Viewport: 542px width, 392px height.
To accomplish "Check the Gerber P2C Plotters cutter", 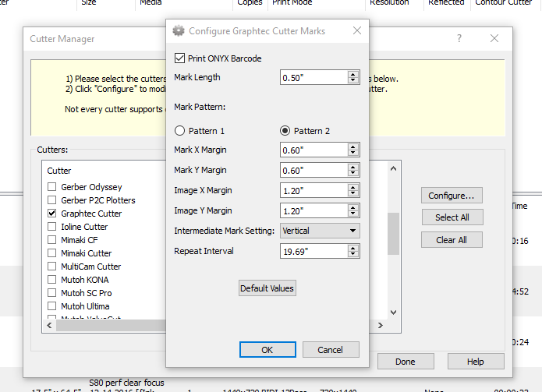I will pos(51,200).
